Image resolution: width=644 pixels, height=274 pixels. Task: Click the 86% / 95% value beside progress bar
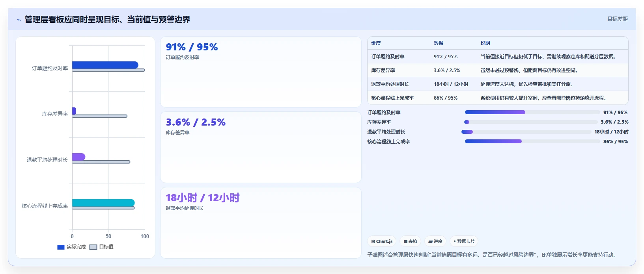tap(616, 141)
